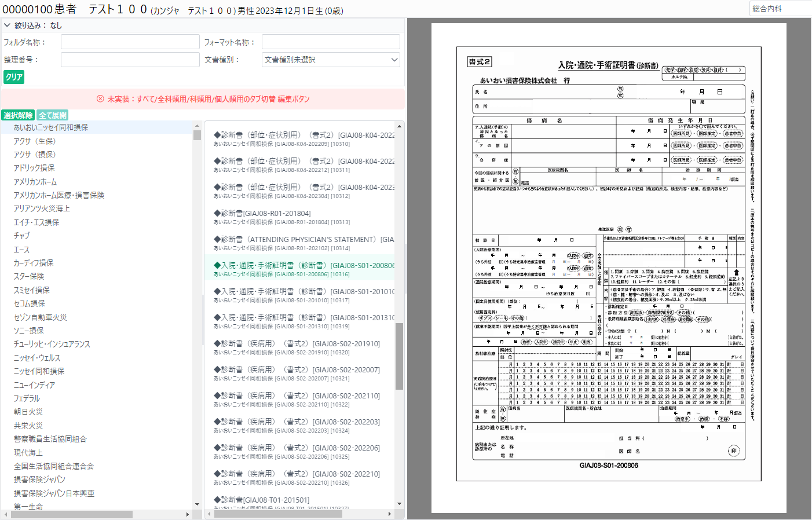Click folder list scroll-down arrow
The image size is (812, 520).
[x=197, y=504]
